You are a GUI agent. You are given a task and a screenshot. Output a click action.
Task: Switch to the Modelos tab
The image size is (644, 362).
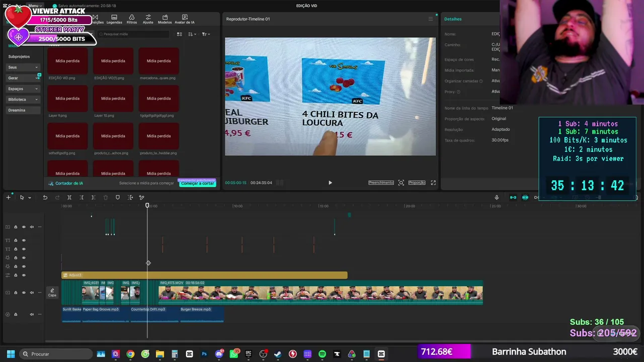[165, 19]
